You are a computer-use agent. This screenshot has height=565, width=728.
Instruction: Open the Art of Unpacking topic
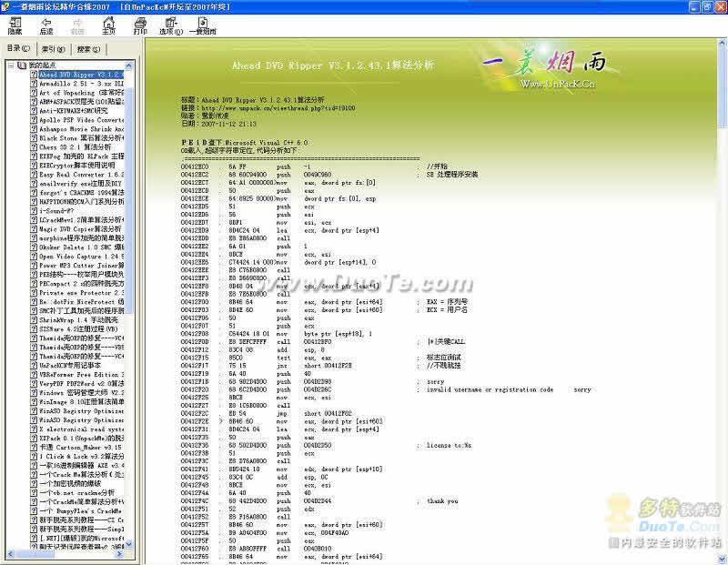coord(81,93)
